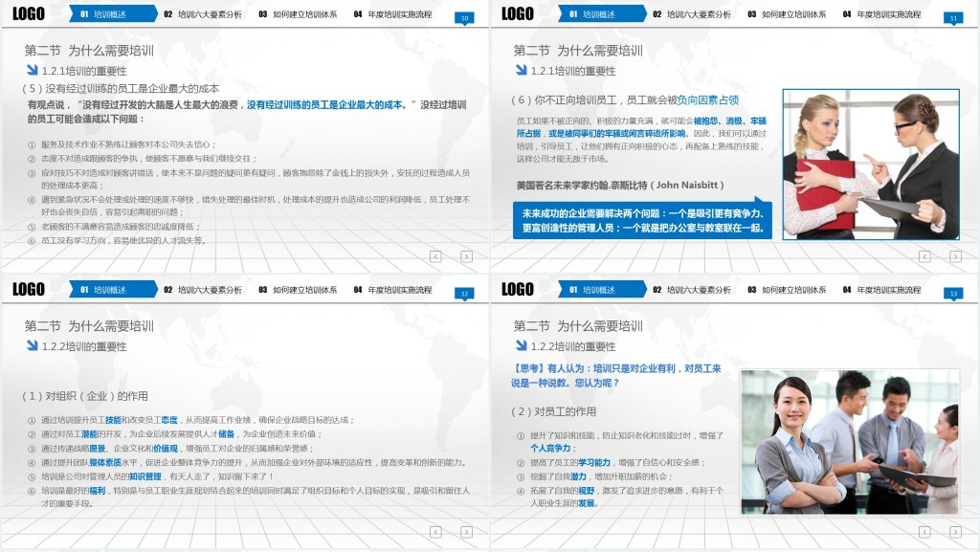Screen dimensions: 980x552
Task: Click the line （6）你不正向培训员工
Action: pyautogui.click(x=625, y=99)
